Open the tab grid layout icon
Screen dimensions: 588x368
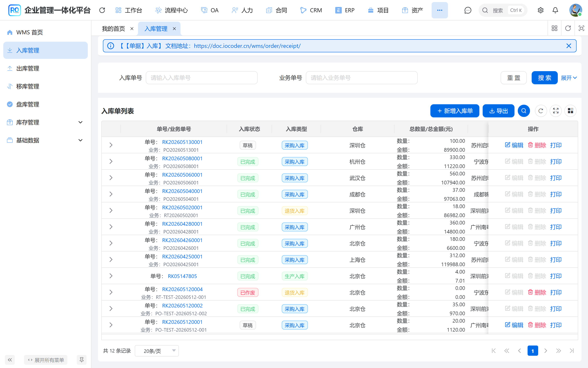point(555,28)
